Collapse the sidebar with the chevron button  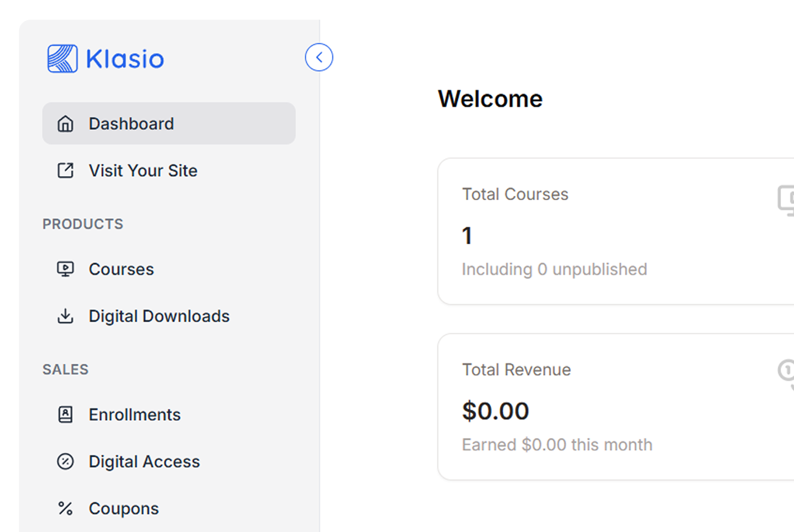[319, 57]
